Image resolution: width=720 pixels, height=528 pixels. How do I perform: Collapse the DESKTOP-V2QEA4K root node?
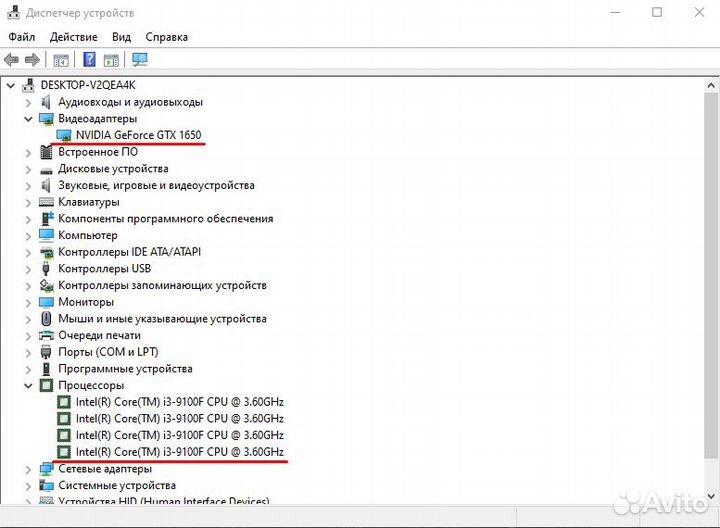(11, 85)
